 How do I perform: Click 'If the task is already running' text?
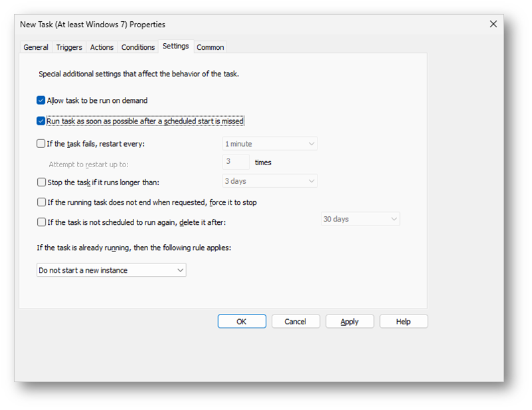click(x=133, y=247)
